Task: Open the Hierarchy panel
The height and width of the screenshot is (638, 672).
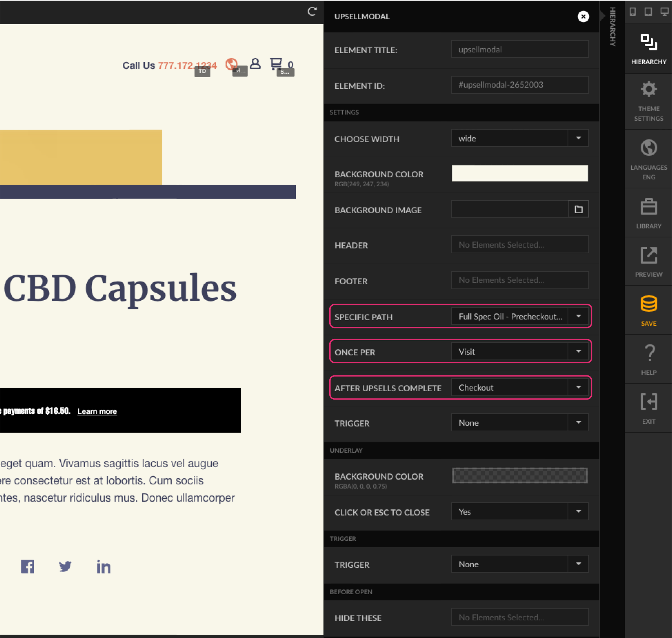Action: 649,49
